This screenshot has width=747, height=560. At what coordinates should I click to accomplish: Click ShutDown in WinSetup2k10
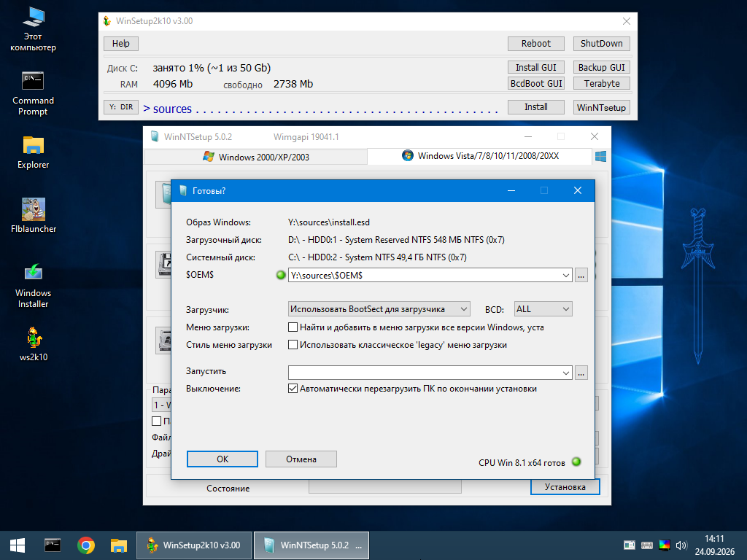(602, 43)
